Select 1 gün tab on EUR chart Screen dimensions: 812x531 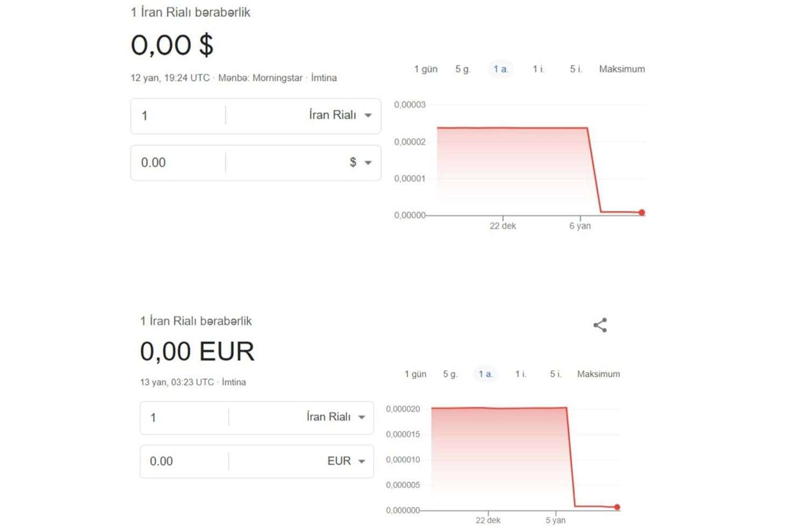[415, 374]
